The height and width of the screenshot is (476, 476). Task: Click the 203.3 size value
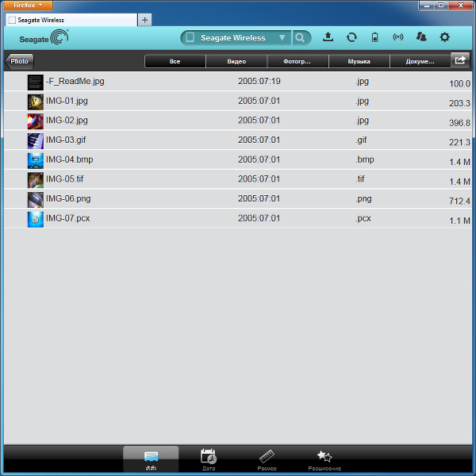point(459,103)
